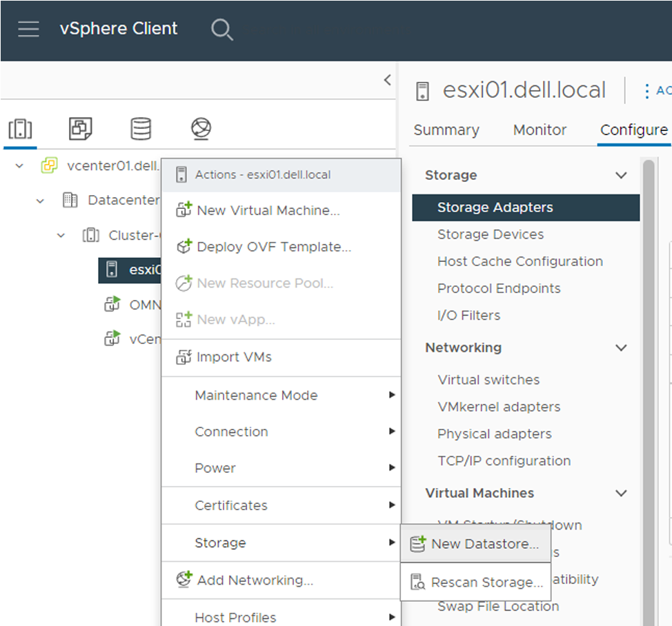Screen dimensions: 672x626
Task: Open the vSphere search magnifier
Action: 221,30
